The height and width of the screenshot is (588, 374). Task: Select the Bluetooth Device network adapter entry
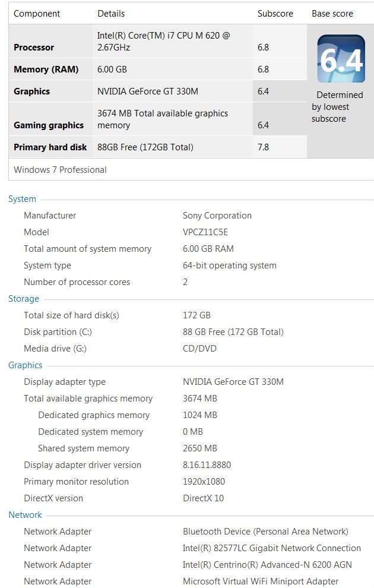pyautogui.click(x=265, y=532)
